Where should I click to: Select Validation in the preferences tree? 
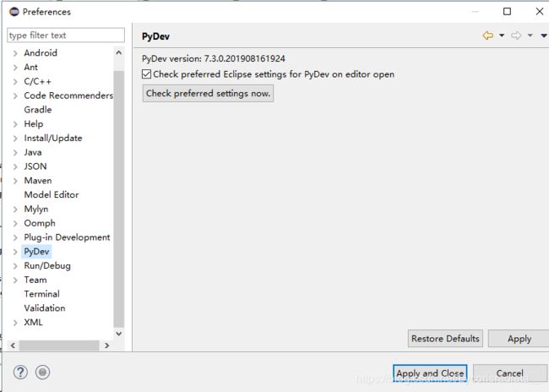point(45,308)
